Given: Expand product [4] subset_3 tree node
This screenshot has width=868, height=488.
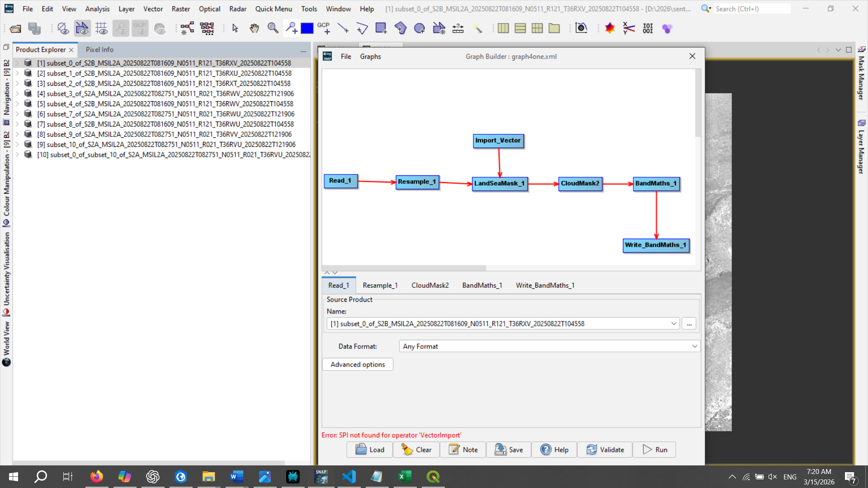Looking at the screenshot, I should [x=17, y=94].
